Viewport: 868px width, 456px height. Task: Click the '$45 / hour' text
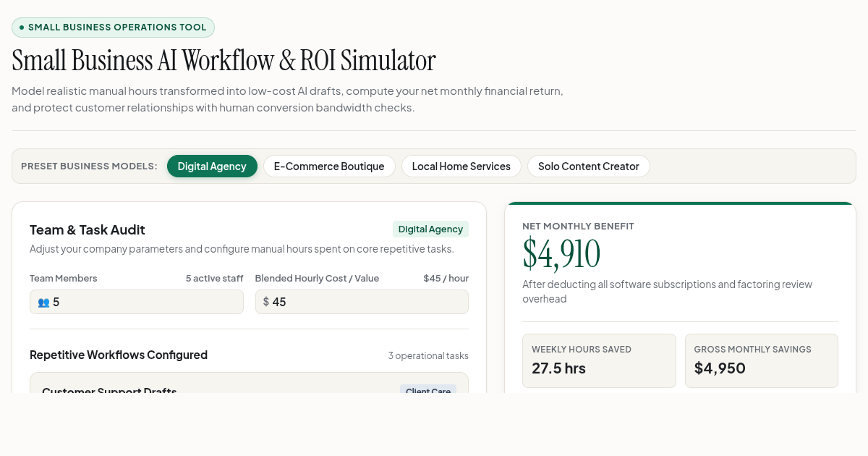tap(446, 279)
